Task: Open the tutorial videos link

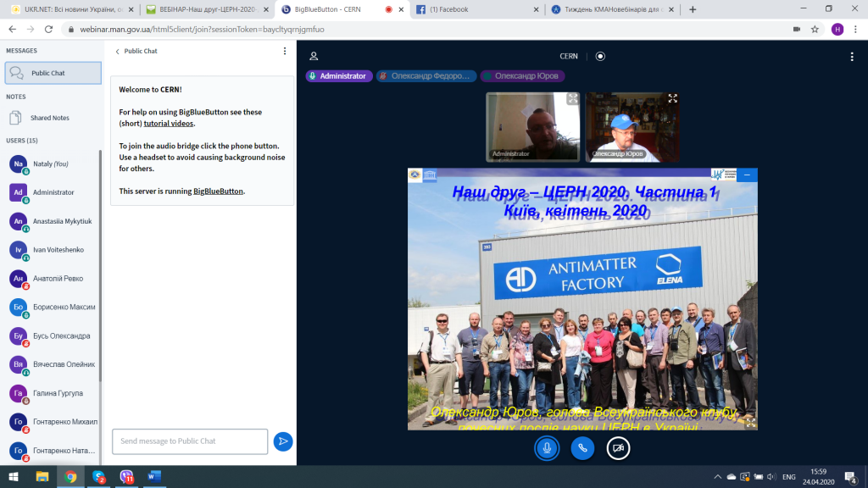Action: tap(169, 124)
